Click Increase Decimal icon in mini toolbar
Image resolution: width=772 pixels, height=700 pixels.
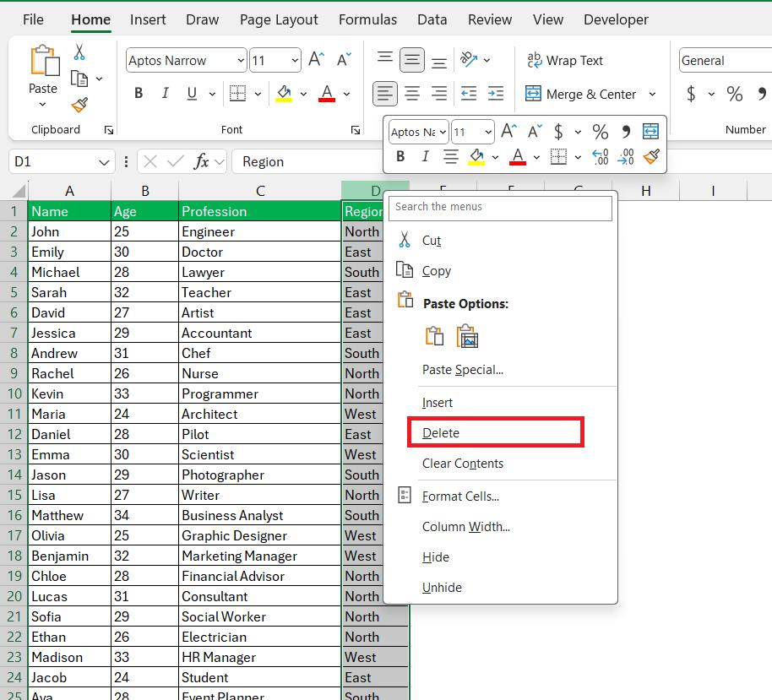601,156
